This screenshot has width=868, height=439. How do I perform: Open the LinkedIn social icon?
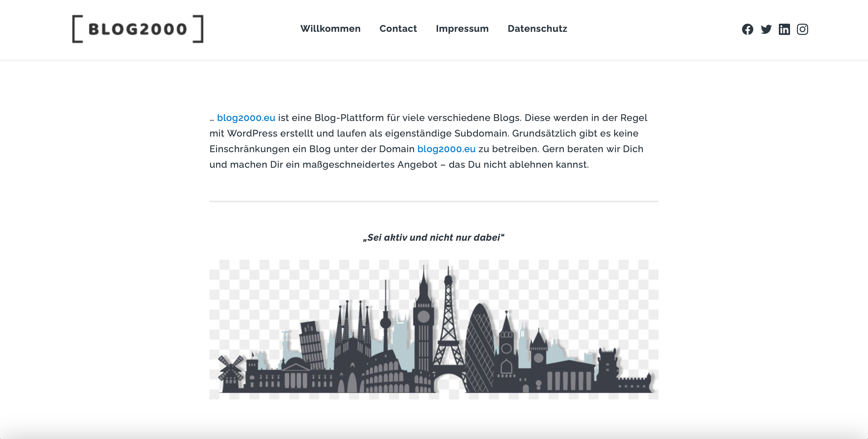[784, 29]
